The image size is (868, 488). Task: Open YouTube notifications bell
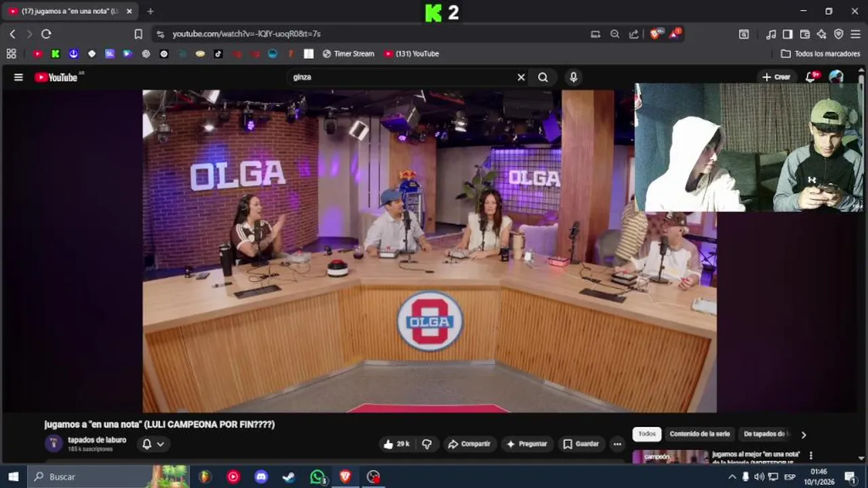(810, 77)
